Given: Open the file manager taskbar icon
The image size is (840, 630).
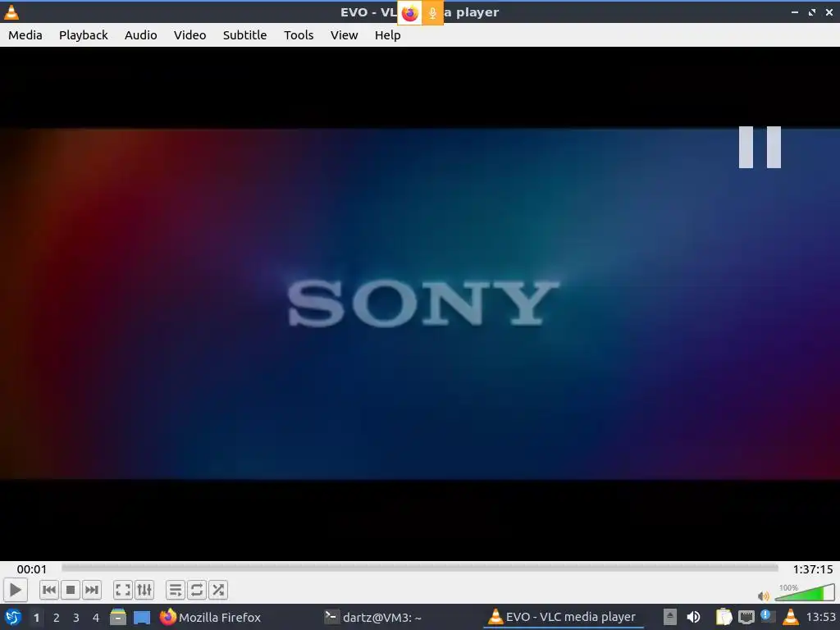Looking at the screenshot, I should coord(118,618).
